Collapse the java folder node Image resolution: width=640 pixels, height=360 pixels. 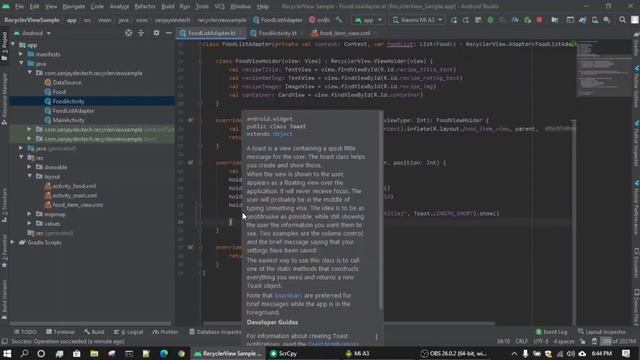(21, 63)
